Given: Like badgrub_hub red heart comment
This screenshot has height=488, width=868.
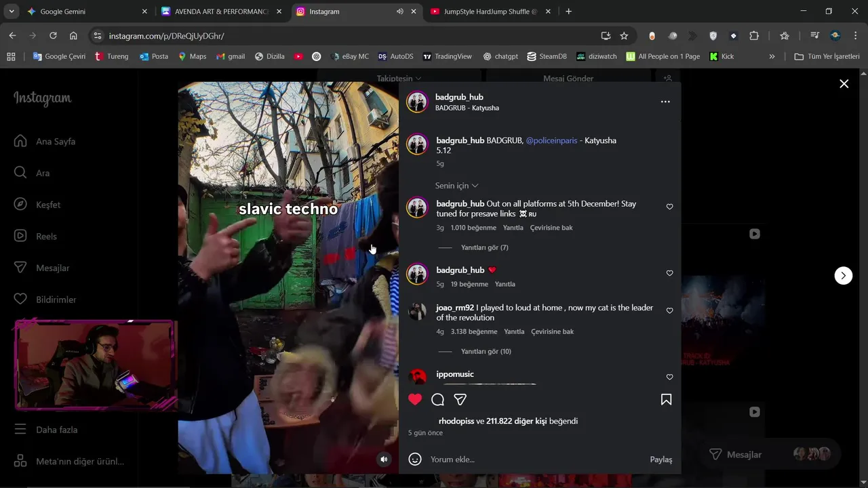Looking at the screenshot, I should coord(669,273).
